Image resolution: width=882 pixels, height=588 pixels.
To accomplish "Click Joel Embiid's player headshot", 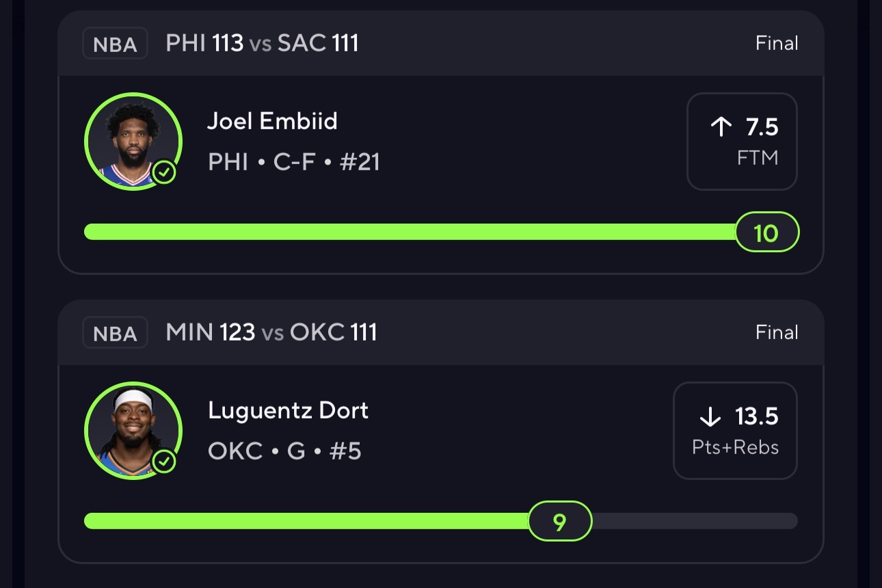I will (133, 140).
